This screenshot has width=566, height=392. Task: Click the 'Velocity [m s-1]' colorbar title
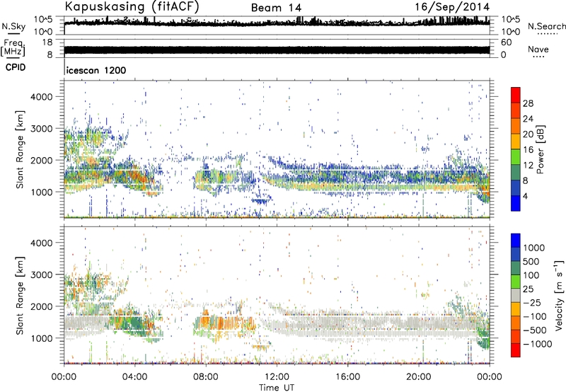tap(559, 295)
